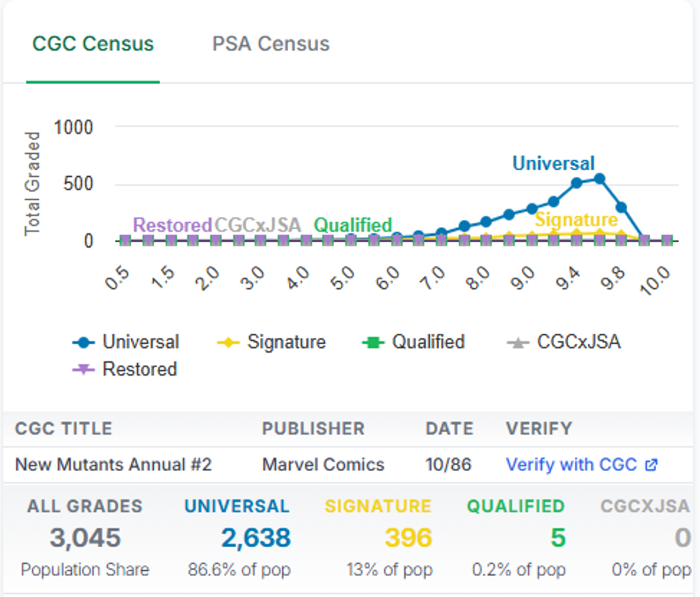Screen dimensions: 700x597
Task: Click the purple Restored legend marker icon
Action: [84, 370]
